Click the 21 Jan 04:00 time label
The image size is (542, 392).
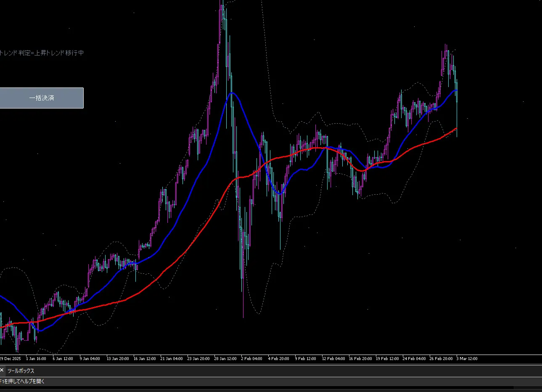(x=172, y=359)
